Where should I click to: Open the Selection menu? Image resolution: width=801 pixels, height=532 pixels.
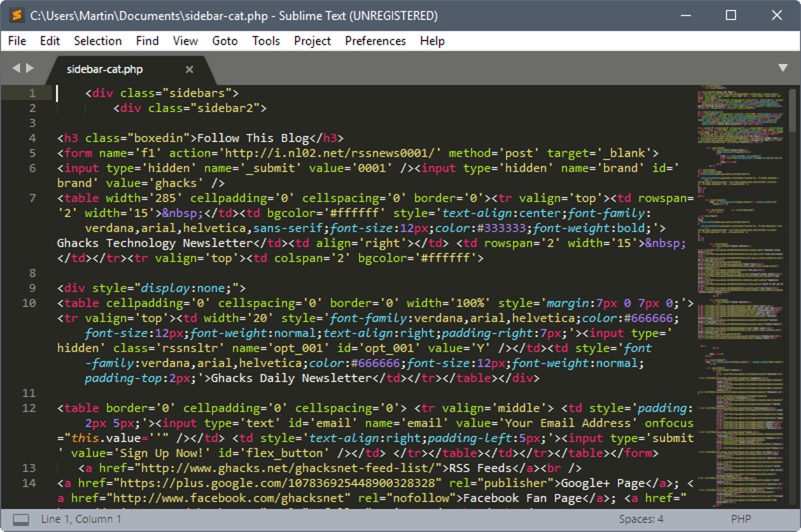tap(97, 41)
